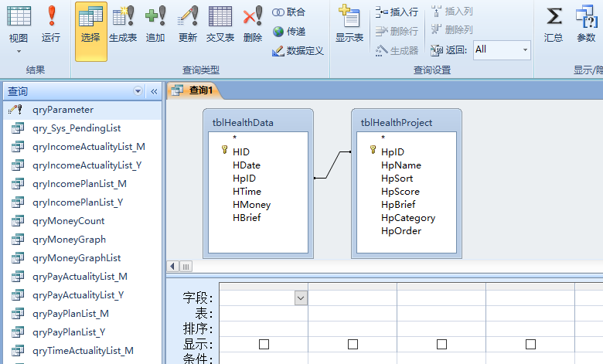603x364 pixels.
Task: Click 删除行 delete rows
Action: coord(397,31)
